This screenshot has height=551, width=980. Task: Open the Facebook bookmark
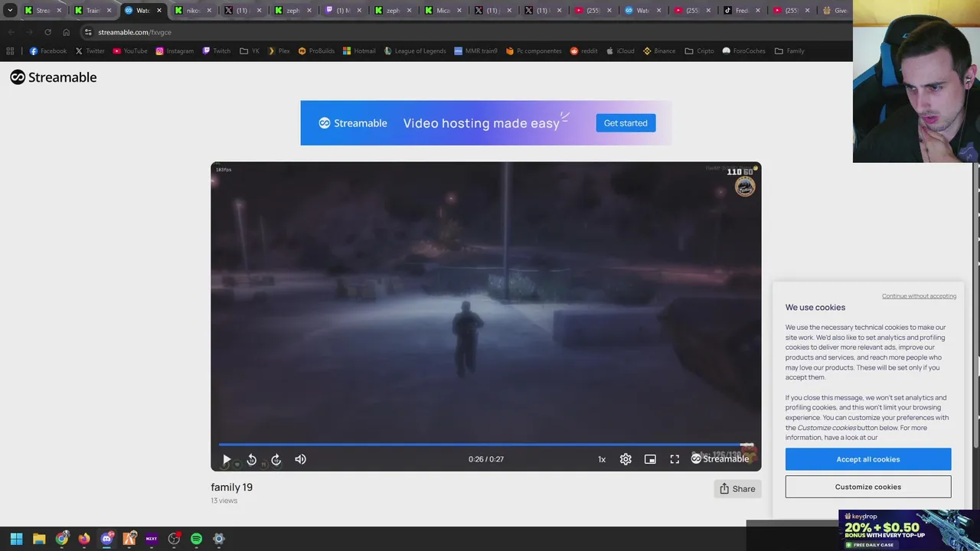coord(47,51)
